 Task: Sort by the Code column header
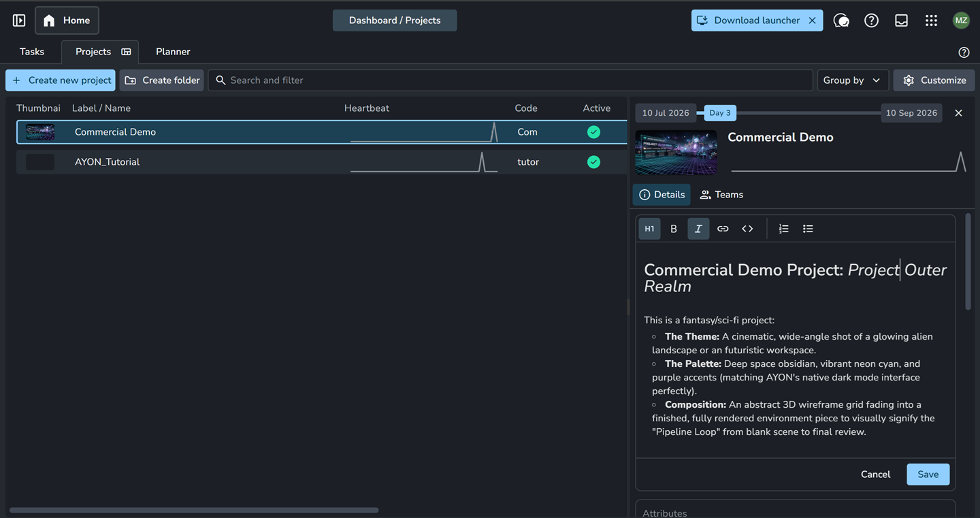pos(526,108)
